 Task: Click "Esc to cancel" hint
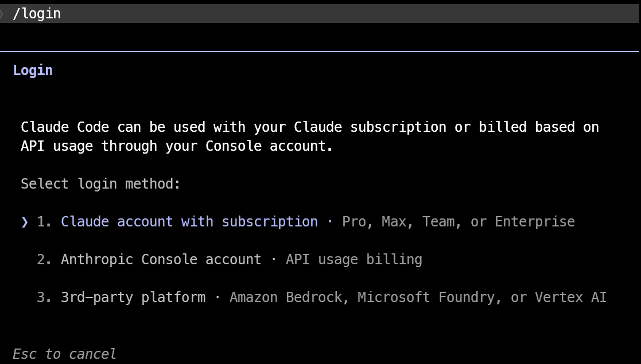[x=64, y=354]
